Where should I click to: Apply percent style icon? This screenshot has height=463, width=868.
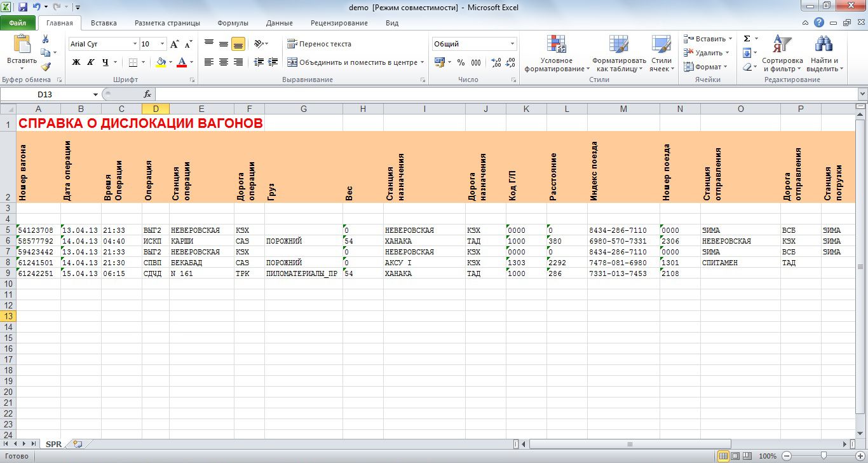[x=462, y=62]
